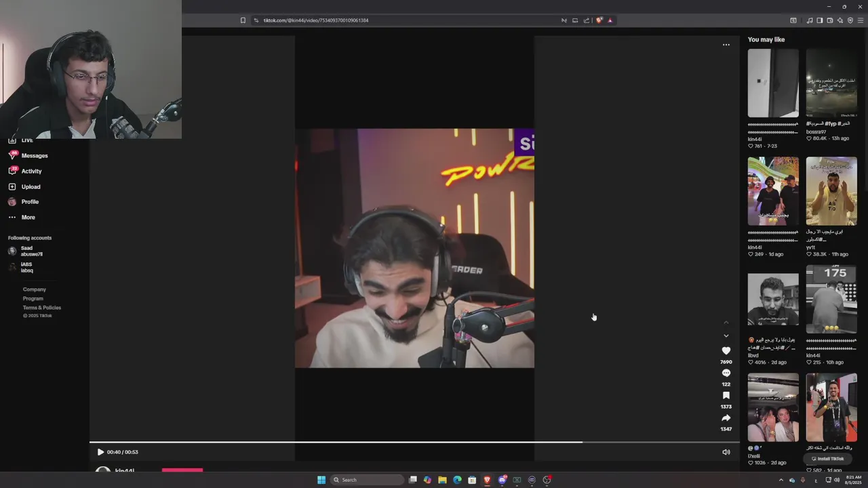This screenshot has width=868, height=488.
Task: Like the video with the heart icon
Action: point(726,350)
